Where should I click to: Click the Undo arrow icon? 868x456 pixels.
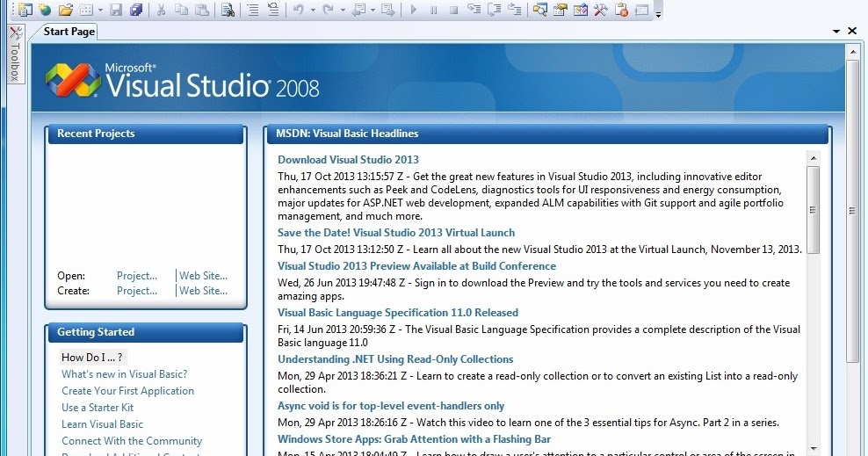(x=299, y=10)
